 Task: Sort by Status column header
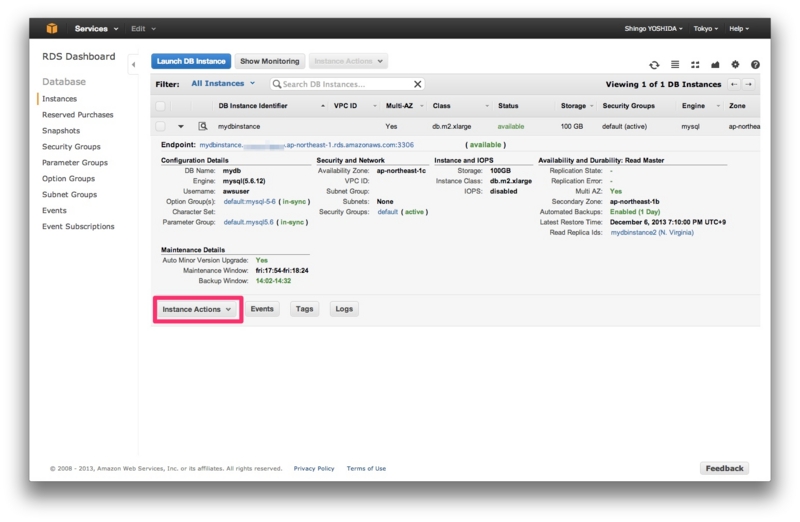[508, 106]
